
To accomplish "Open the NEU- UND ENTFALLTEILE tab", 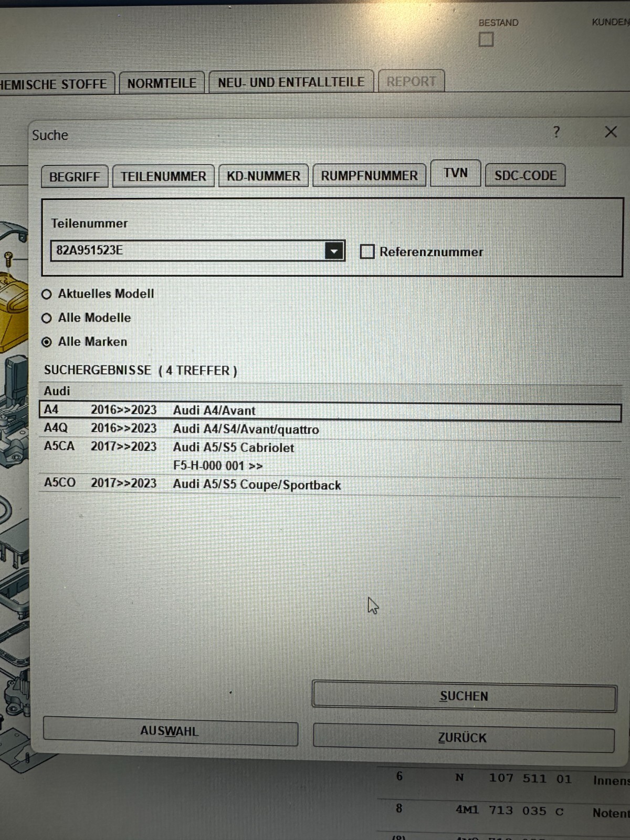I will 291,82.
